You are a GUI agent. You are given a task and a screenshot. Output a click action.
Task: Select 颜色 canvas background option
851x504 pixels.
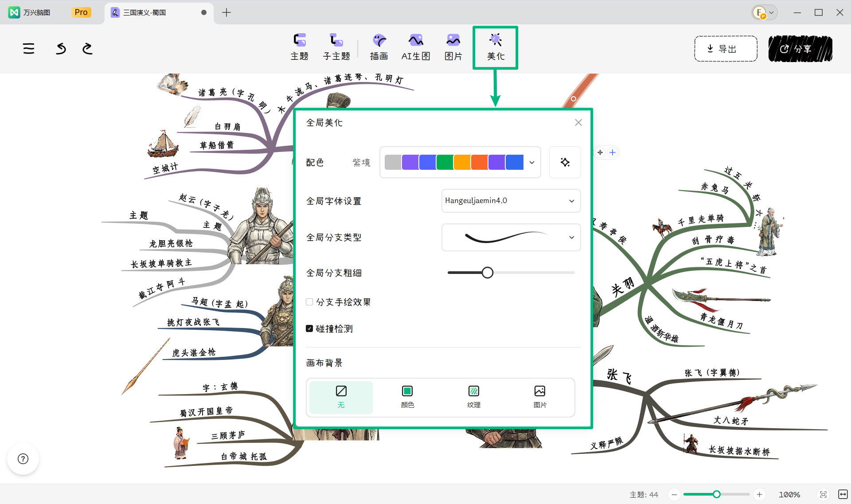pyautogui.click(x=407, y=397)
